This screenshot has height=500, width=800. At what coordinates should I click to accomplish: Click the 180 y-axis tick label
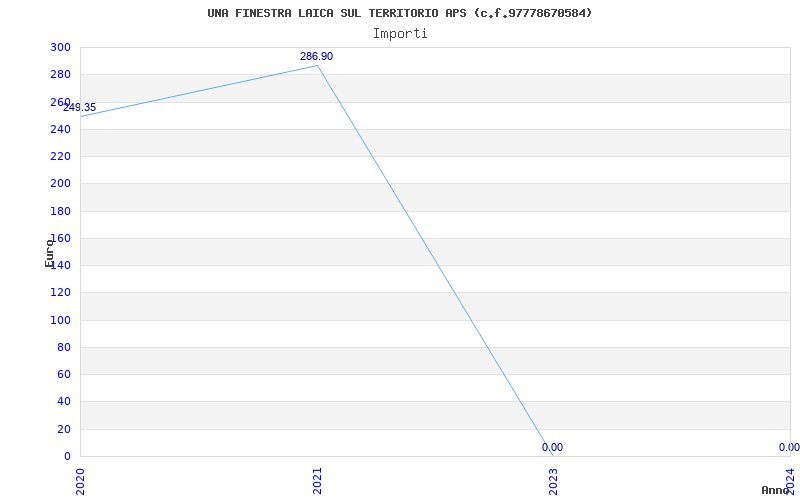point(60,211)
